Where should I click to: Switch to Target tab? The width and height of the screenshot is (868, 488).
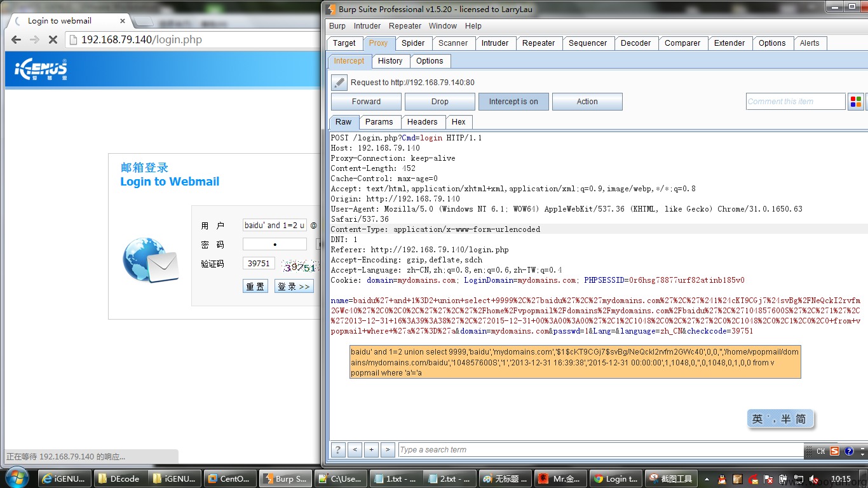[x=344, y=43]
